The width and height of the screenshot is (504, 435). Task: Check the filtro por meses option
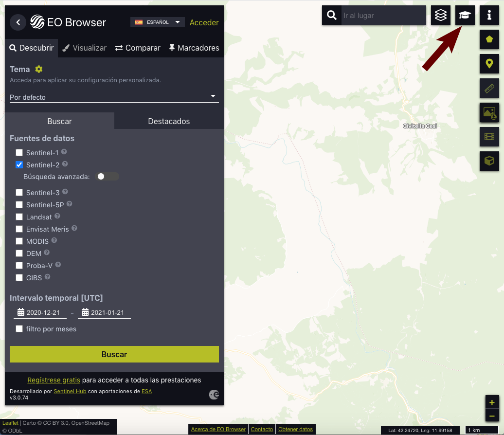pyautogui.click(x=19, y=329)
